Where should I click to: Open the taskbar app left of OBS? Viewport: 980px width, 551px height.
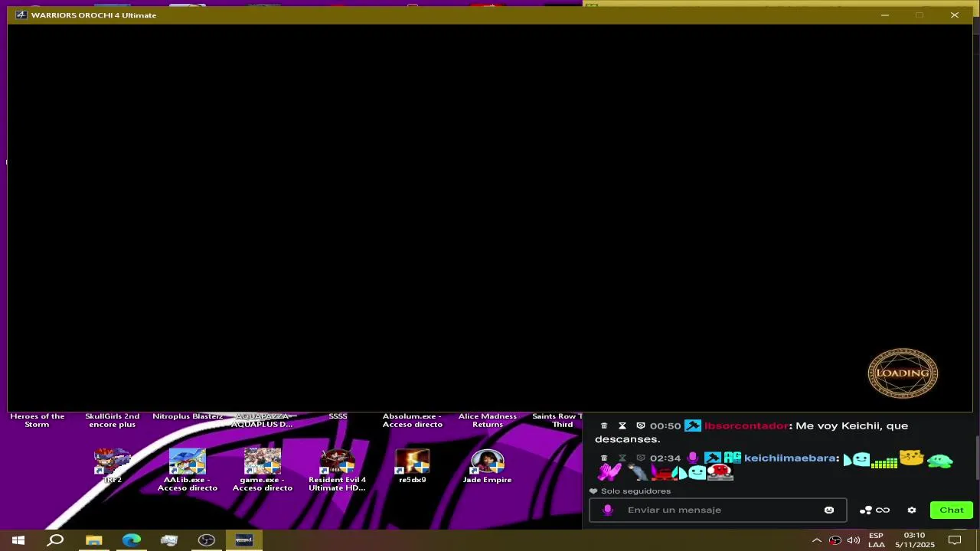pos(169,540)
